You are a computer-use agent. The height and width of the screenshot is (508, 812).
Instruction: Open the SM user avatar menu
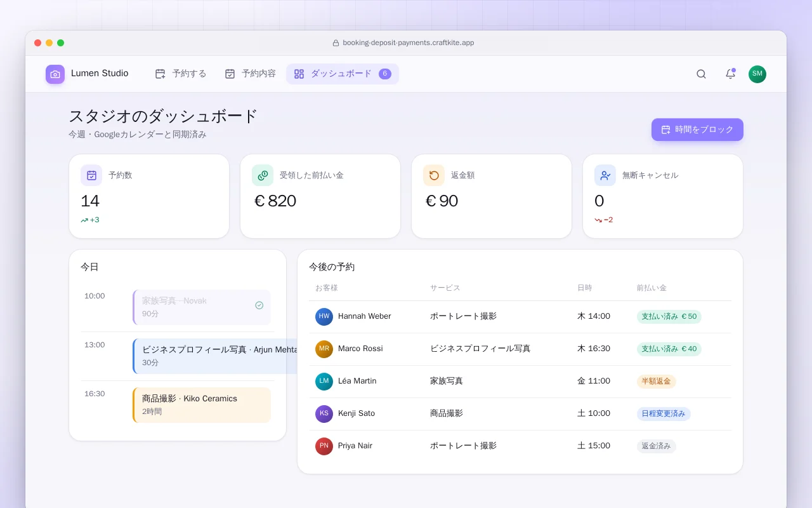point(757,74)
